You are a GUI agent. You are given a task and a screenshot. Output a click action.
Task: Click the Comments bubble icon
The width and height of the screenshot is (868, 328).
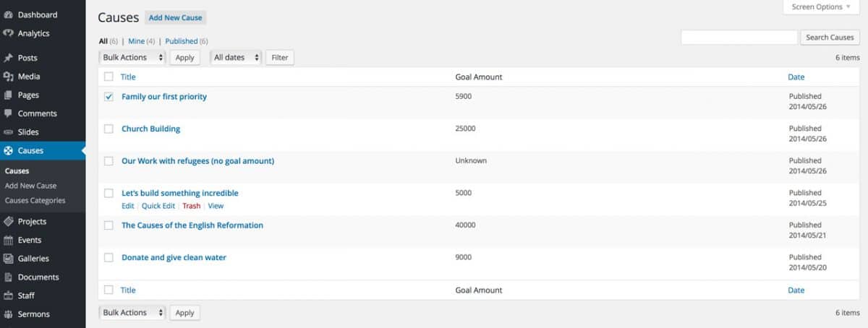[x=8, y=113]
